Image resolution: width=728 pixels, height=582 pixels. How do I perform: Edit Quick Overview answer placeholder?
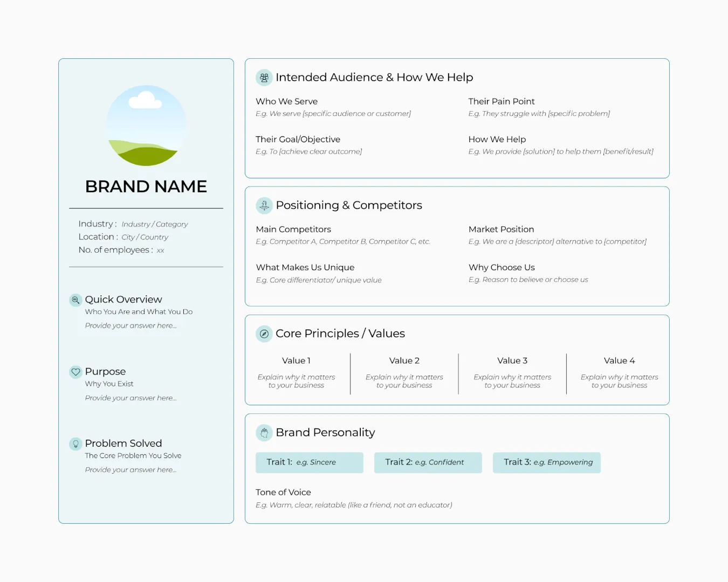click(x=131, y=325)
